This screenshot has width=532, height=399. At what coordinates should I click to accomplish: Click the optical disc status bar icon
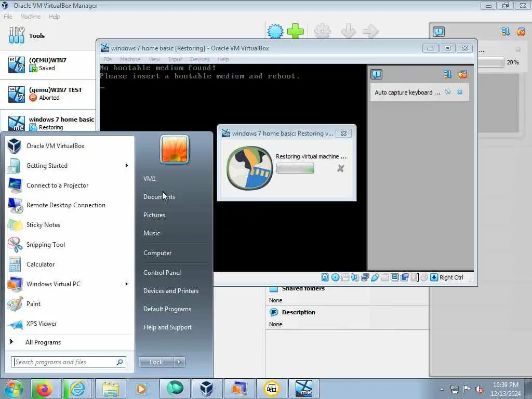[x=335, y=277]
